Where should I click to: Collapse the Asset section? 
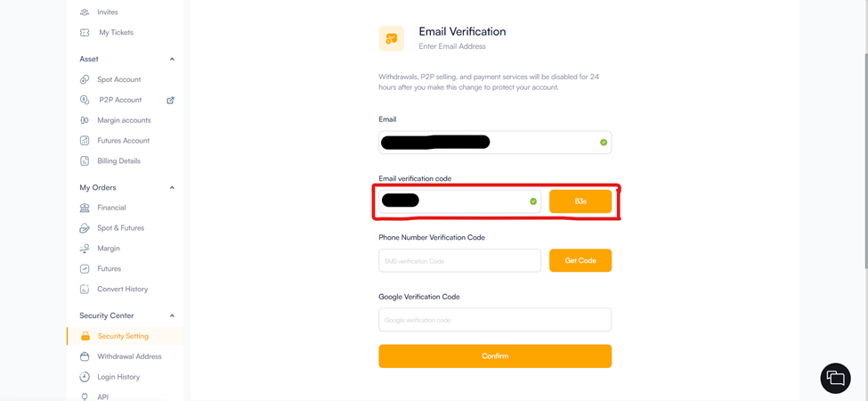point(172,60)
